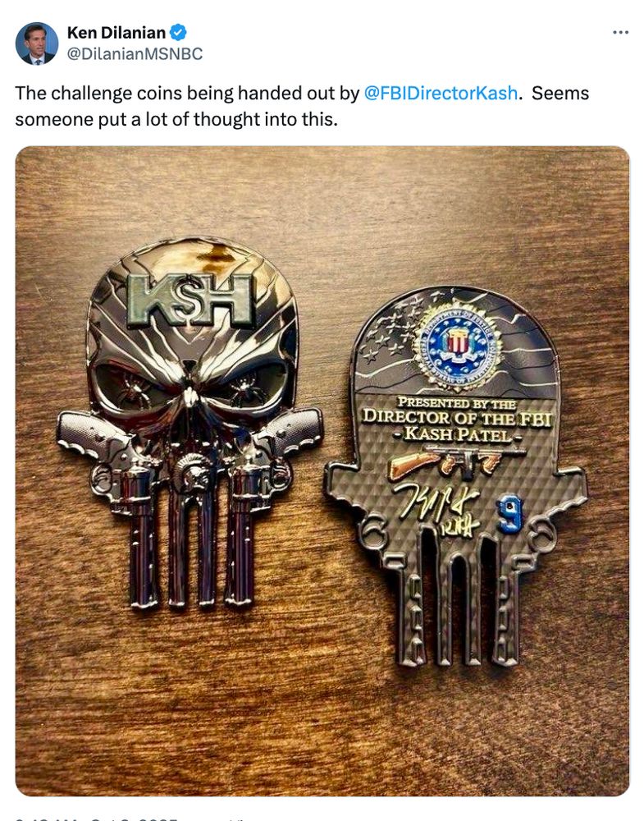Click the 'Kash Patel' engraved name
The width and height of the screenshot is (644, 821).
457,434
